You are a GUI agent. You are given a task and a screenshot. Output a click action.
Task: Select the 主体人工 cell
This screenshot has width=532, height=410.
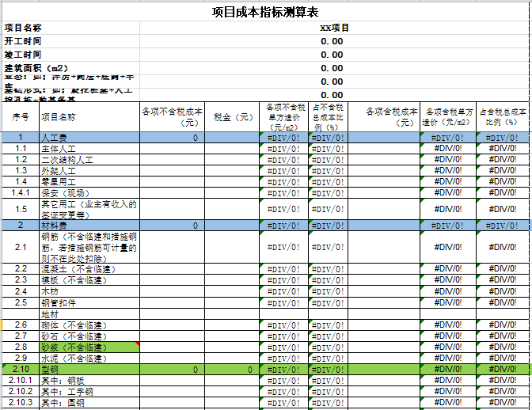[x=89, y=149]
